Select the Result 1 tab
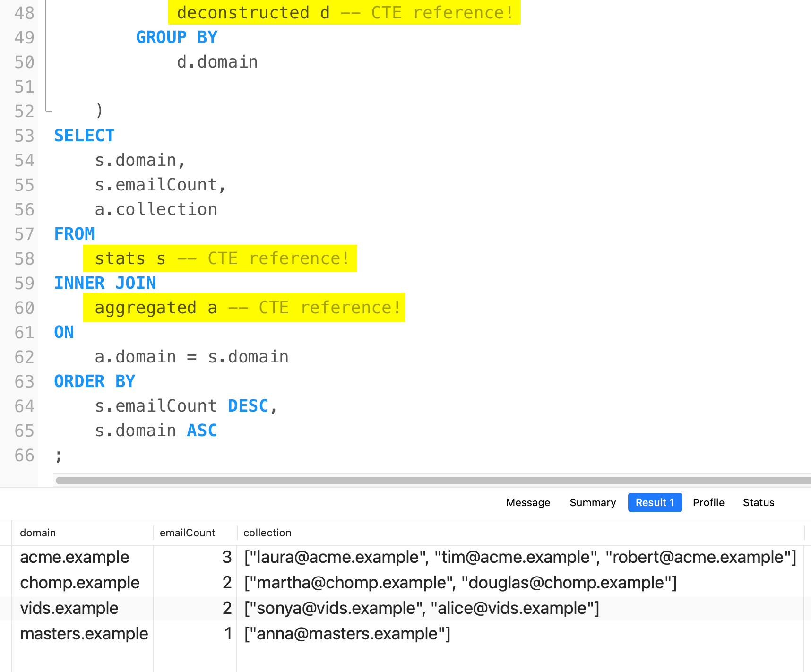Screen dimensions: 811x672 tap(655, 502)
